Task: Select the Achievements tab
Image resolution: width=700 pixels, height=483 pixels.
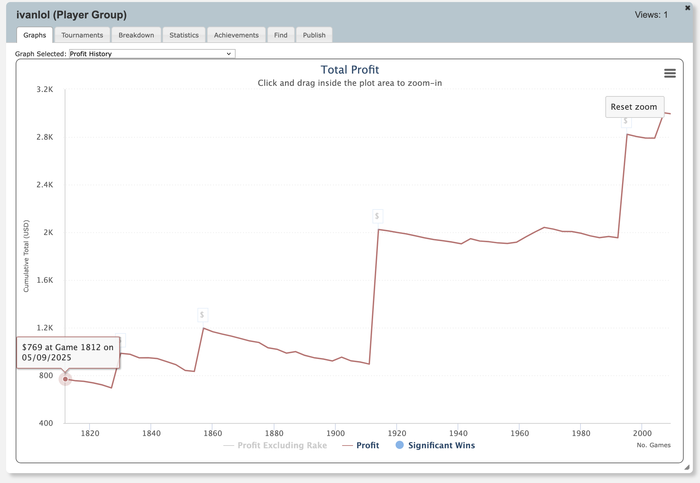Action: [x=237, y=35]
